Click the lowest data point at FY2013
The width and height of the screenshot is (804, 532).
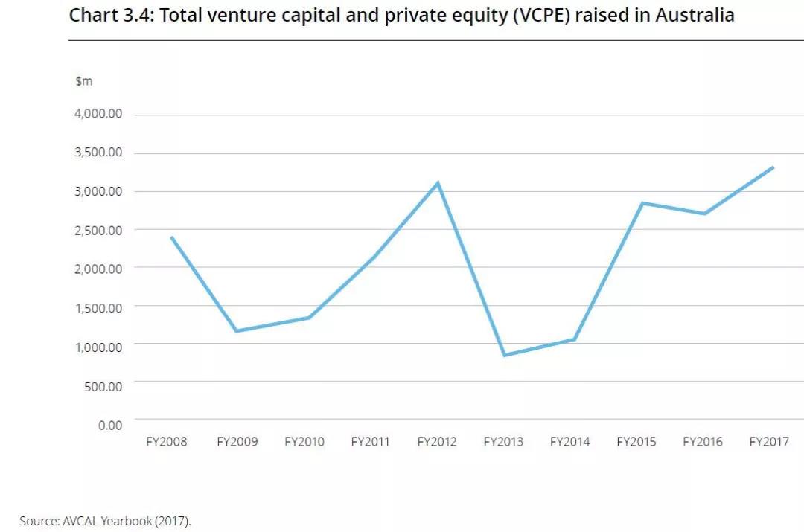click(x=505, y=355)
